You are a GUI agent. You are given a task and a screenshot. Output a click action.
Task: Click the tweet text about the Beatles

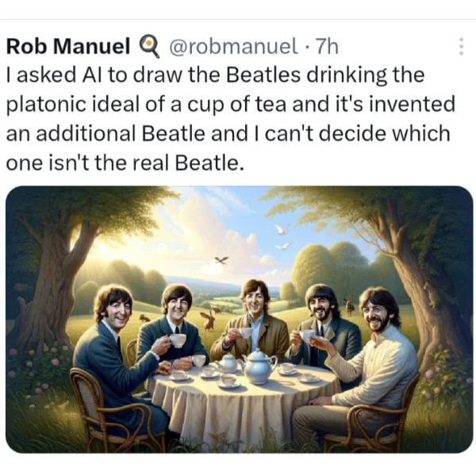[231, 119]
